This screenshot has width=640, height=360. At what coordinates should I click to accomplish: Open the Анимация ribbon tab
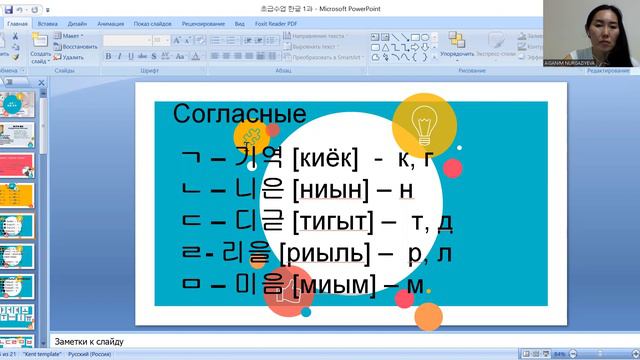click(x=111, y=24)
